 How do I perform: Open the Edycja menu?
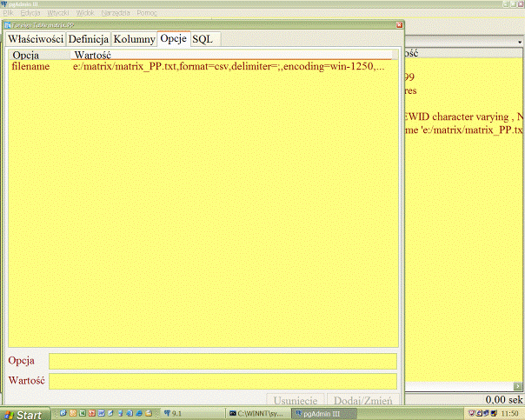[x=30, y=14]
